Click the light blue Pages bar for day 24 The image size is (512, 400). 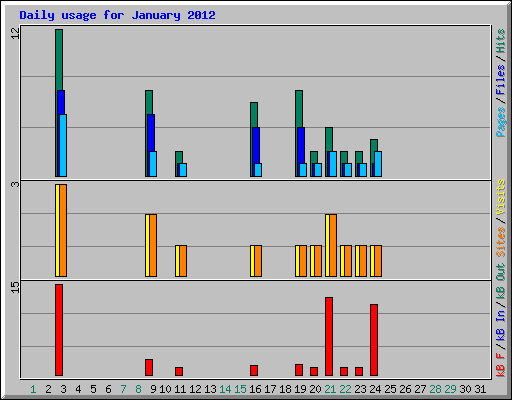pyautogui.click(x=378, y=164)
